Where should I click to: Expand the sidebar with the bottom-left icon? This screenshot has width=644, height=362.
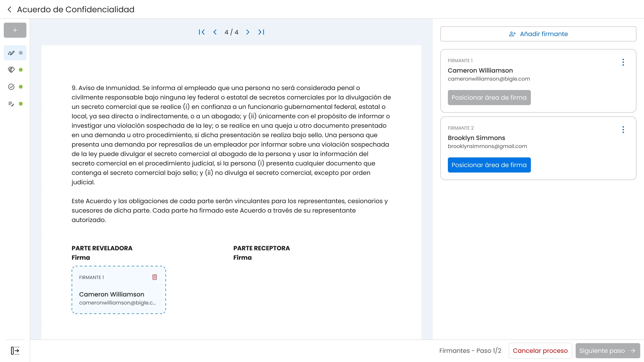point(15,350)
